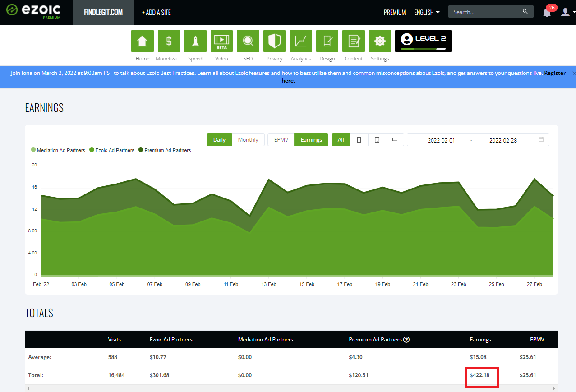This screenshot has width=576, height=392.
Task: Toggle Mediation Ad Partners legend series
Action: 58,150
